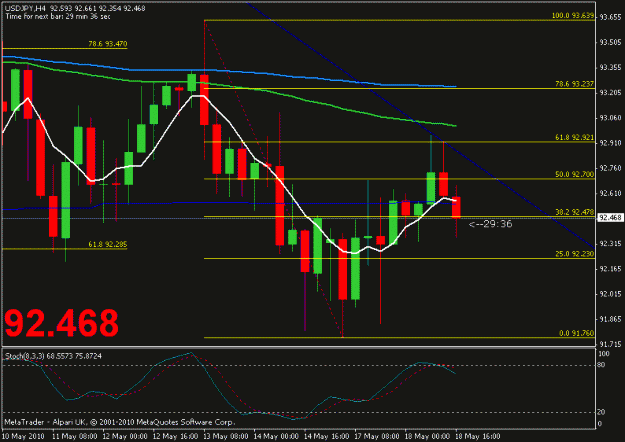The height and width of the screenshot is (442, 625).
Task: Click the 0 level on the stochastic scale
Action: coord(600,424)
